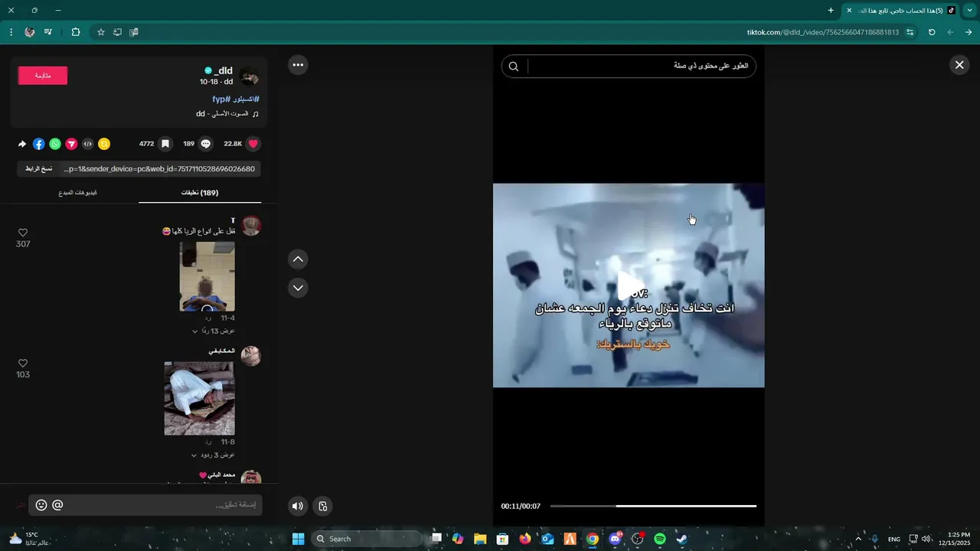
Task: Open the original sound - dd link
Action: click(227, 114)
